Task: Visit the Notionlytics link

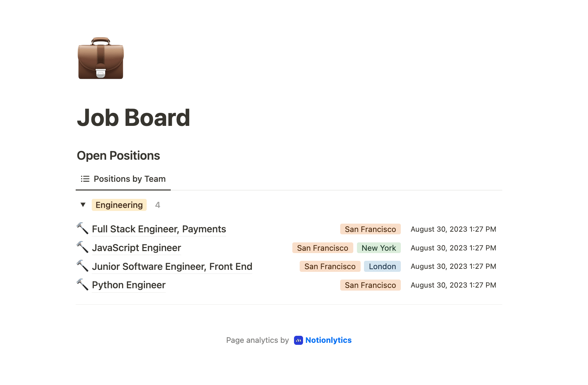Action: pyautogui.click(x=328, y=340)
